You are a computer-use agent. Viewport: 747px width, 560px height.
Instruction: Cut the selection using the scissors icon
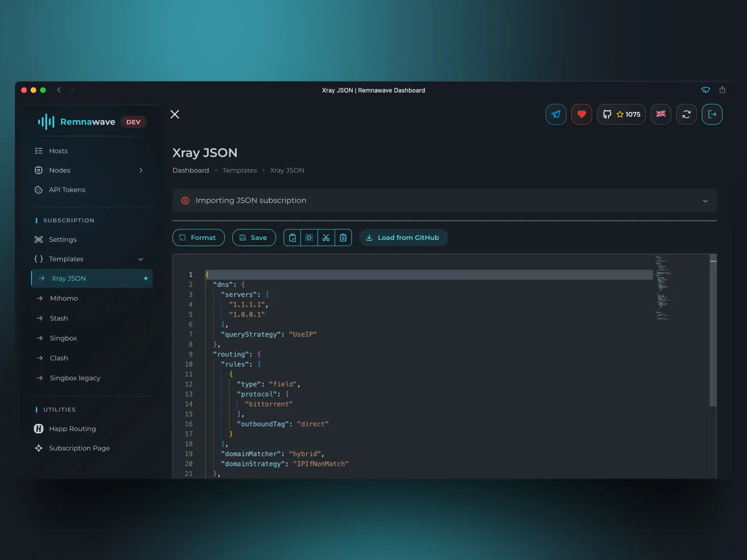coord(326,237)
